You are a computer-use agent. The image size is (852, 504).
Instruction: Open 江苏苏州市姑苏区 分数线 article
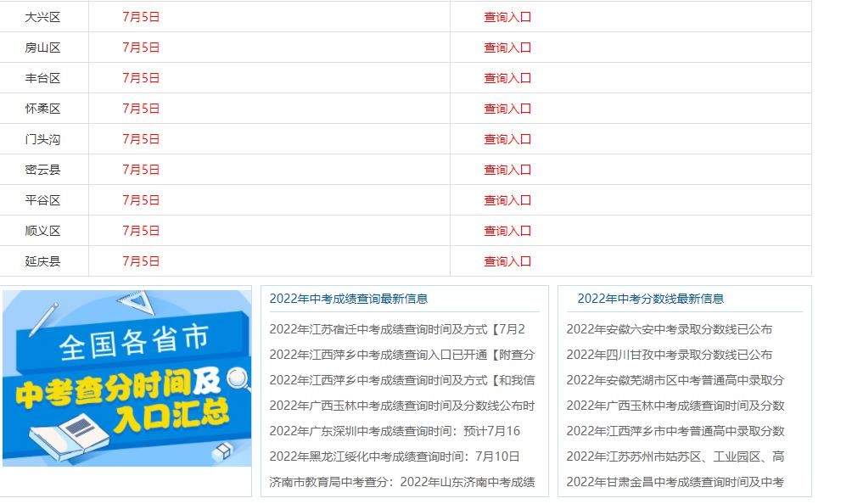coord(675,456)
